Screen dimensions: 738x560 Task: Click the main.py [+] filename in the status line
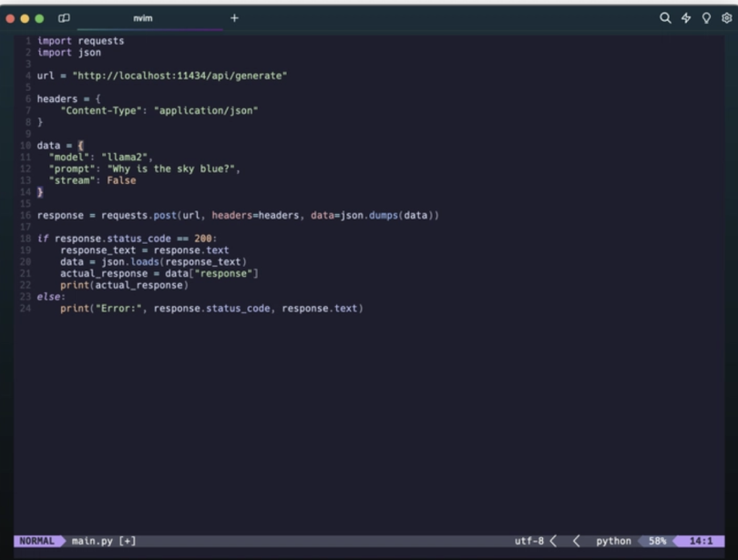point(104,541)
